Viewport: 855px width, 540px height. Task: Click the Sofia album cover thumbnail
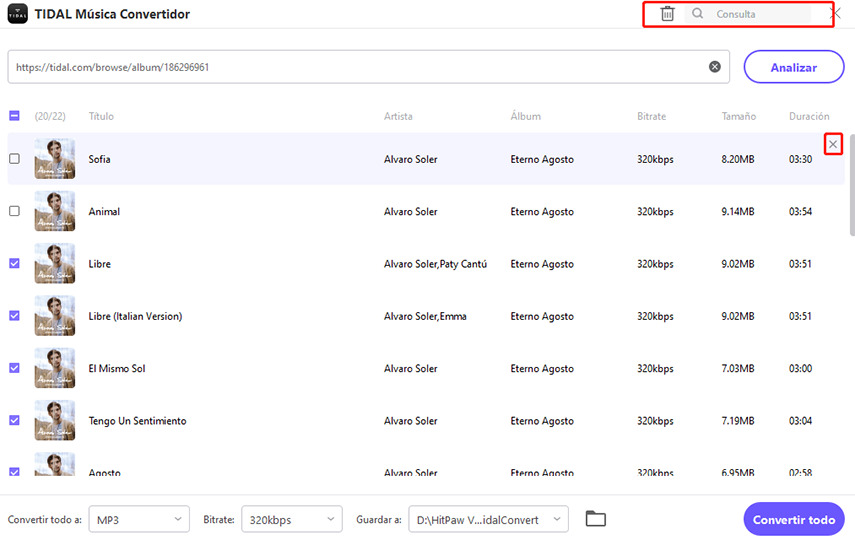tap(55, 159)
